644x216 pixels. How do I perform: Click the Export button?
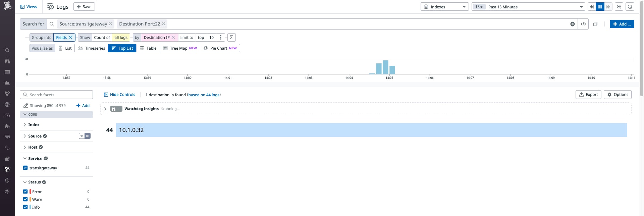pyautogui.click(x=588, y=95)
